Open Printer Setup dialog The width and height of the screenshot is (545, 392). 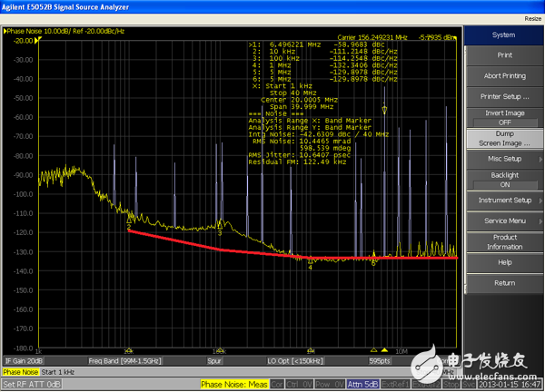503,96
